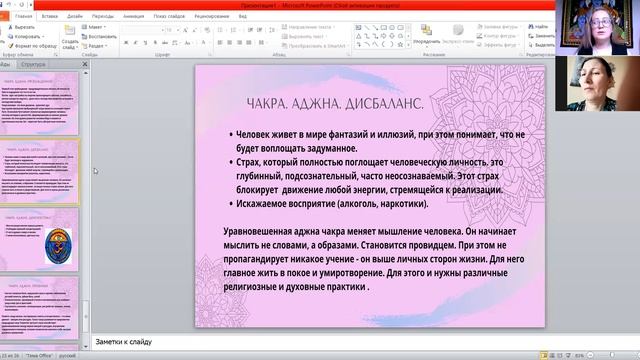This screenshot has width=640, height=360.
Task: Open the Text Direction (Направление текста) dropdown
Action: tap(308, 27)
